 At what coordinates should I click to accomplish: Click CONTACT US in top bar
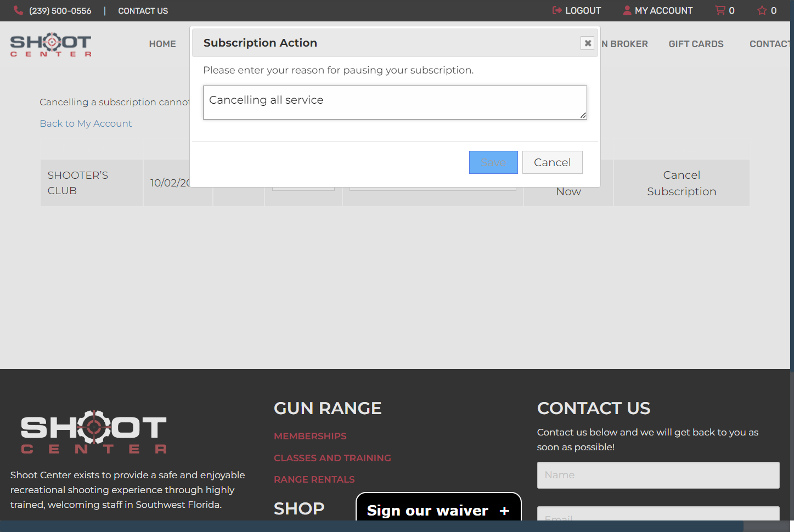tap(143, 10)
